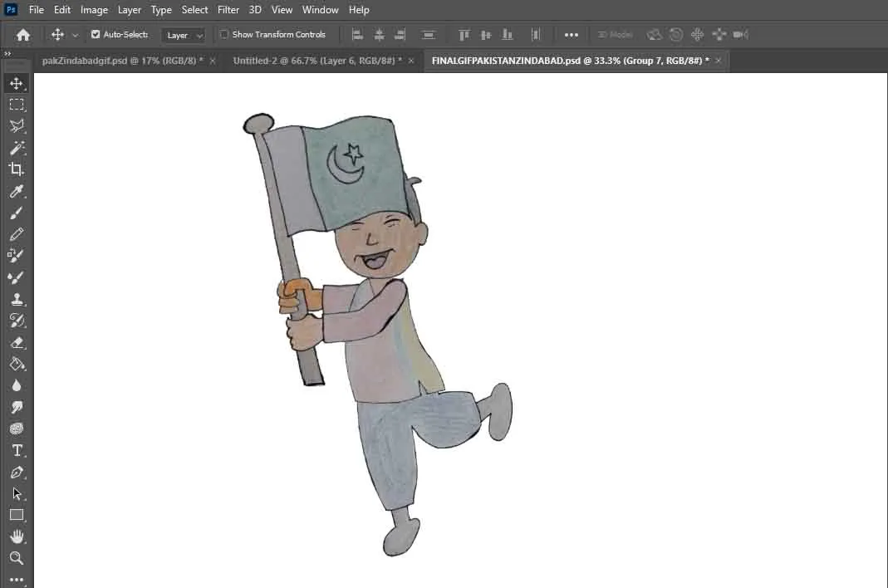Select the Zoom tool in toolbar
The image size is (888, 588).
point(17,558)
